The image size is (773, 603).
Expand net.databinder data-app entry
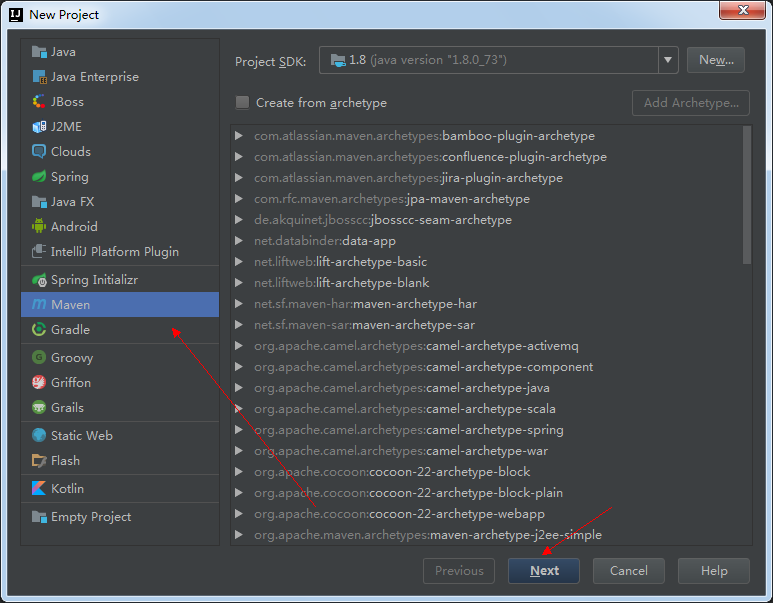(x=239, y=241)
